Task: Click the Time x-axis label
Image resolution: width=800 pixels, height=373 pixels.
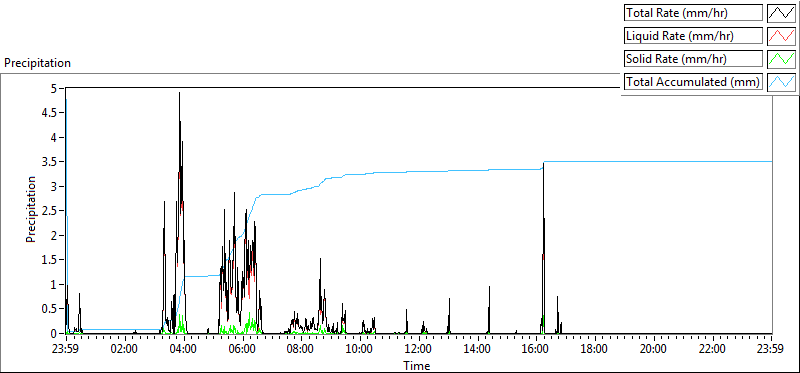Action: click(417, 366)
